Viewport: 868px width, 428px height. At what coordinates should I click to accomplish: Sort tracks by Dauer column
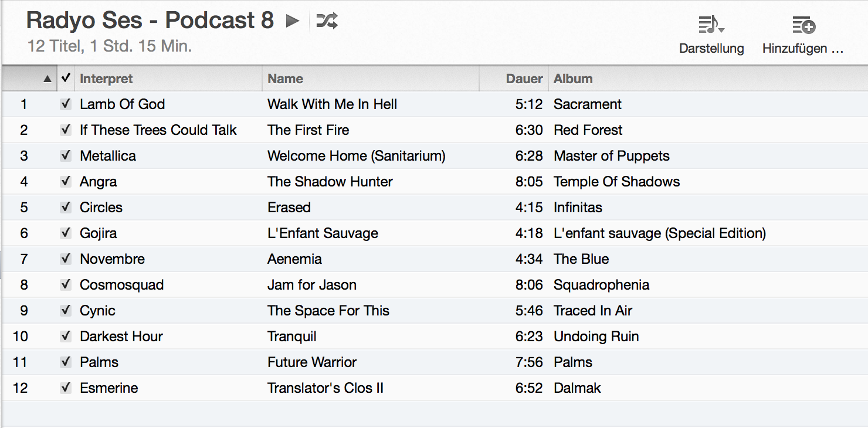point(524,79)
